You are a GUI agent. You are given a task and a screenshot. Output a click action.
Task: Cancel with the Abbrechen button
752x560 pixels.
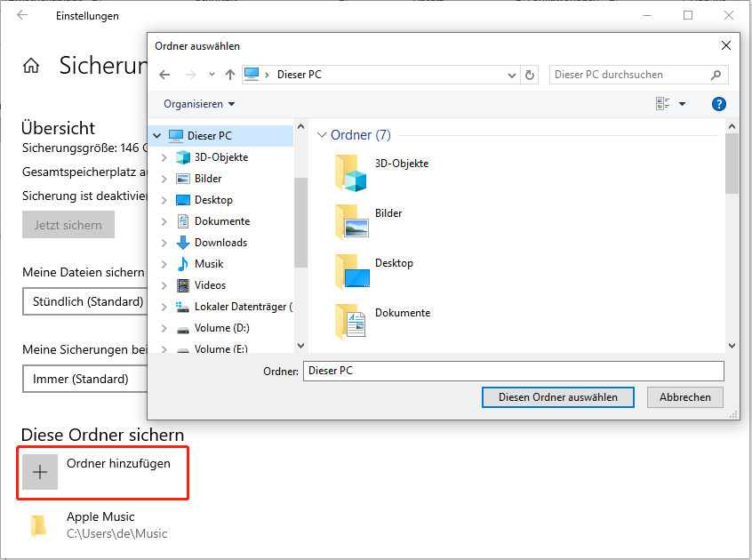click(684, 397)
